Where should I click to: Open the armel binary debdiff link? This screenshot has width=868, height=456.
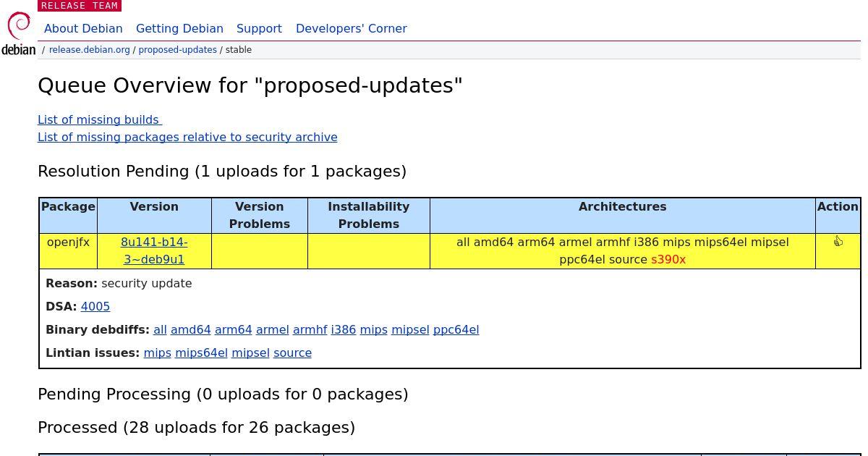point(273,329)
